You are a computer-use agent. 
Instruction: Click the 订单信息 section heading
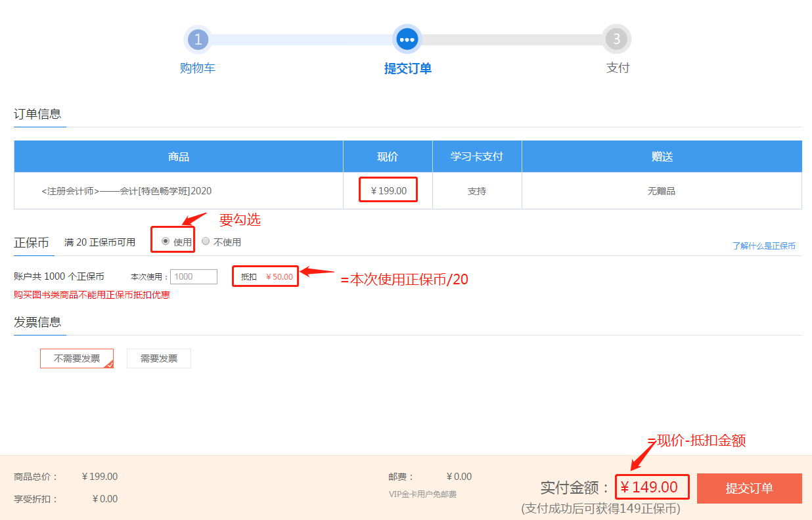(33, 110)
